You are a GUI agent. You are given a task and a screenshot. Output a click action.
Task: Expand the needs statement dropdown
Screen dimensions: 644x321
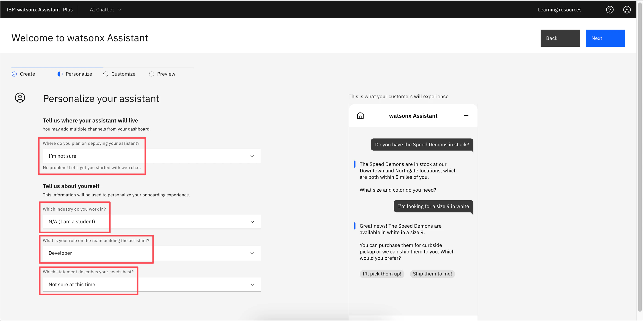point(152,285)
